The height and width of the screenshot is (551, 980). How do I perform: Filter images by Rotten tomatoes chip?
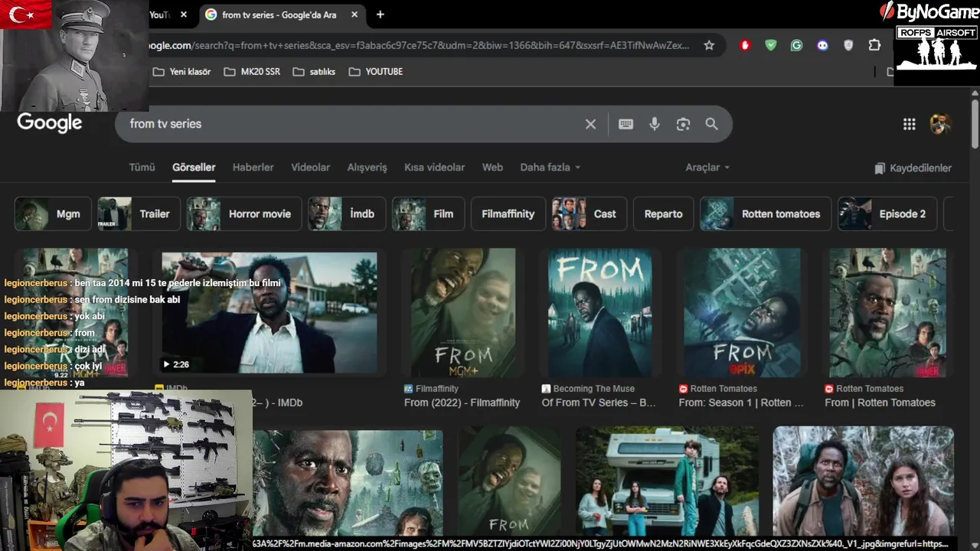[766, 214]
